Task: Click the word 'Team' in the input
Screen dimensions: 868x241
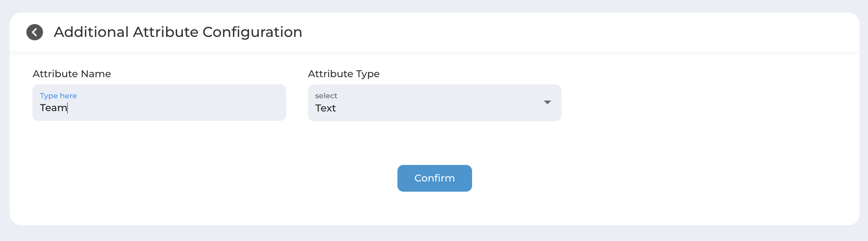Action: click(x=54, y=108)
